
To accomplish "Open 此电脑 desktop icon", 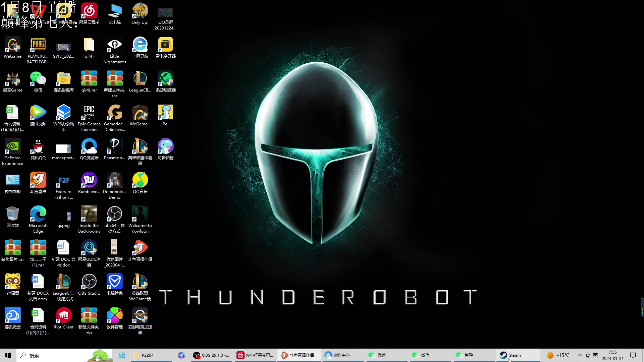I will pos(114,14).
